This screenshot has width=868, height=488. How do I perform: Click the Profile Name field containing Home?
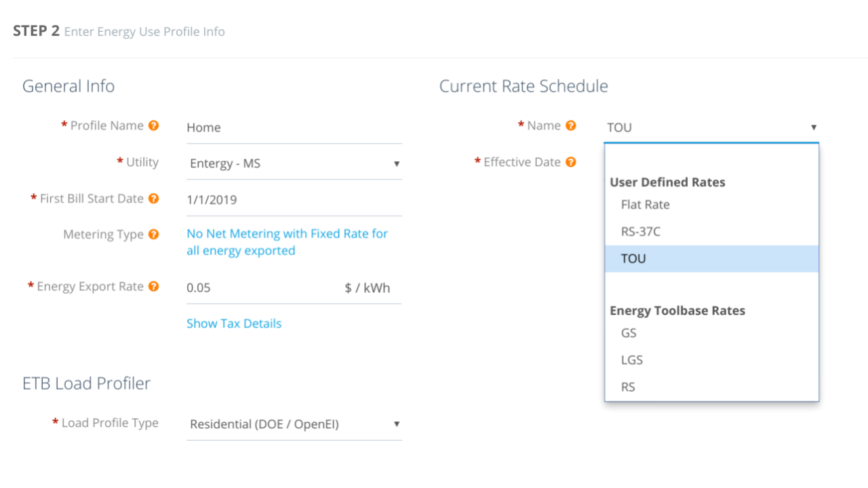[294, 127]
